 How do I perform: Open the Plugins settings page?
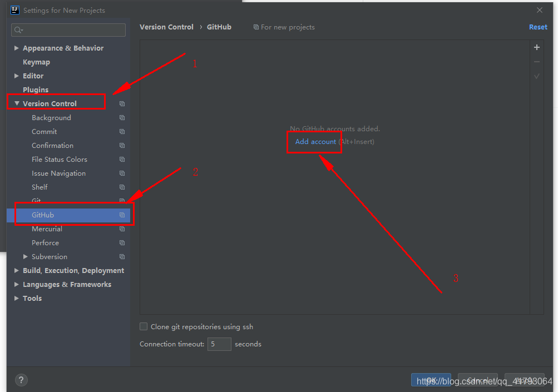click(36, 90)
